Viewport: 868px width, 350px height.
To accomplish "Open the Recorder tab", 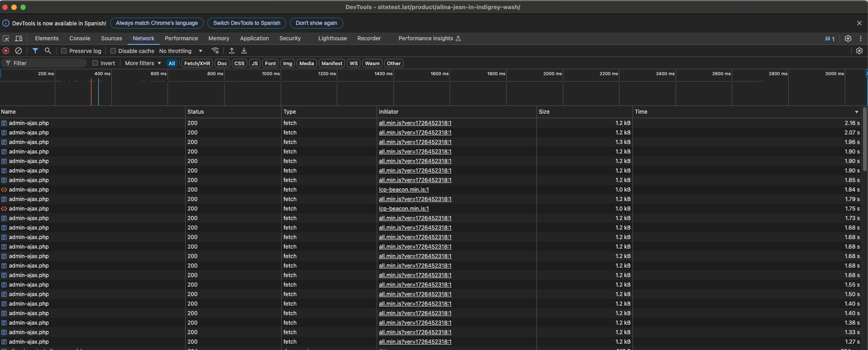I will [369, 38].
